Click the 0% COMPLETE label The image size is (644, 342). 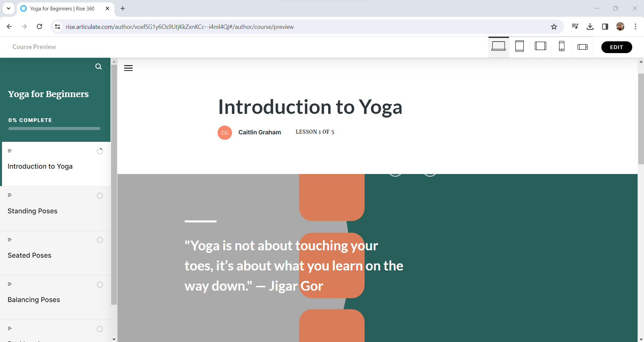coord(30,120)
